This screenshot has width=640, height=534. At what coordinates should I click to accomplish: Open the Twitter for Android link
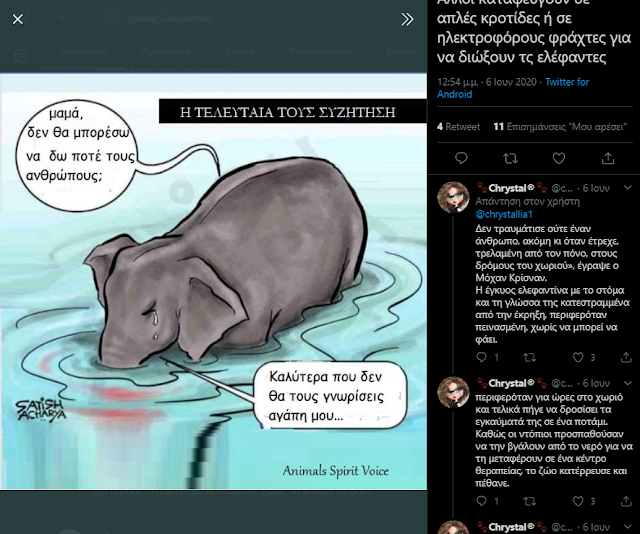513,88
